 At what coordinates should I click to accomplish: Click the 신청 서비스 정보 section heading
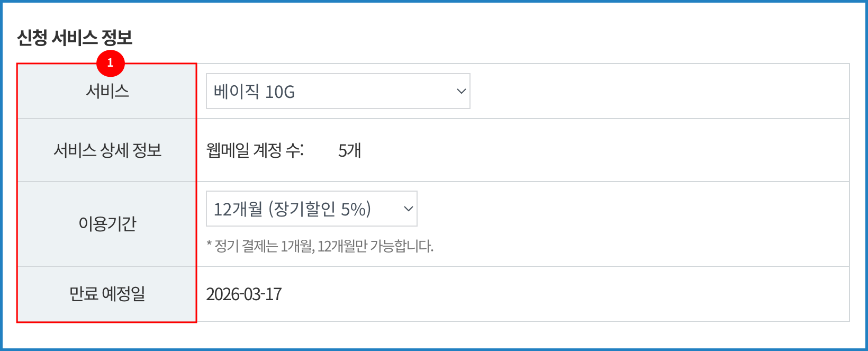(x=75, y=38)
